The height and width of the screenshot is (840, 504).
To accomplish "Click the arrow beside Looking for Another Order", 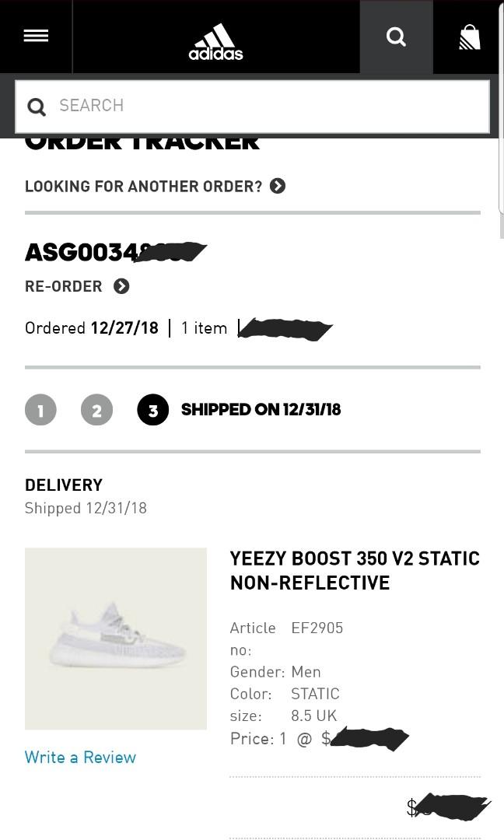I will (278, 186).
